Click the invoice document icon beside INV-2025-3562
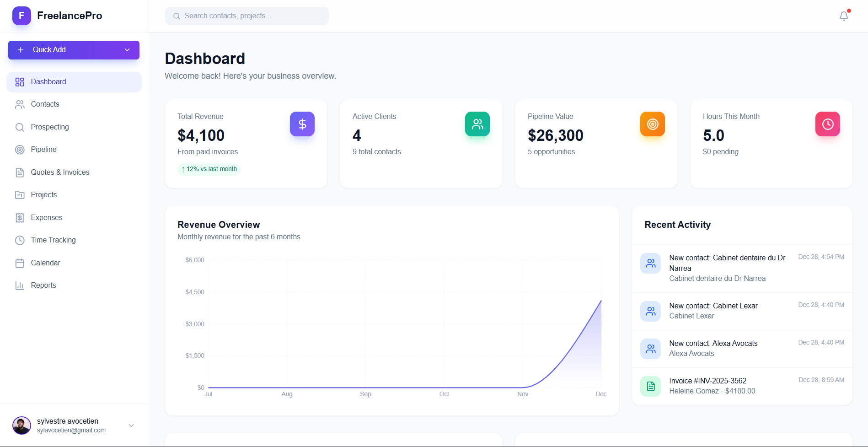Viewport: 868px width, 447px height. (650, 386)
